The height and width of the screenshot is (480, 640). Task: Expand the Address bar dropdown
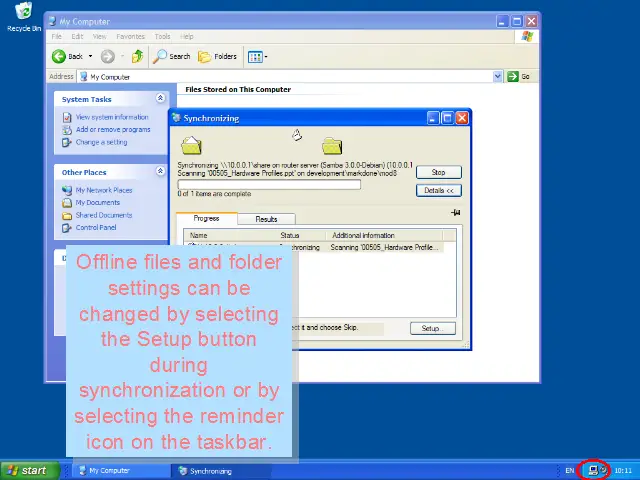[x=497, y=76]
